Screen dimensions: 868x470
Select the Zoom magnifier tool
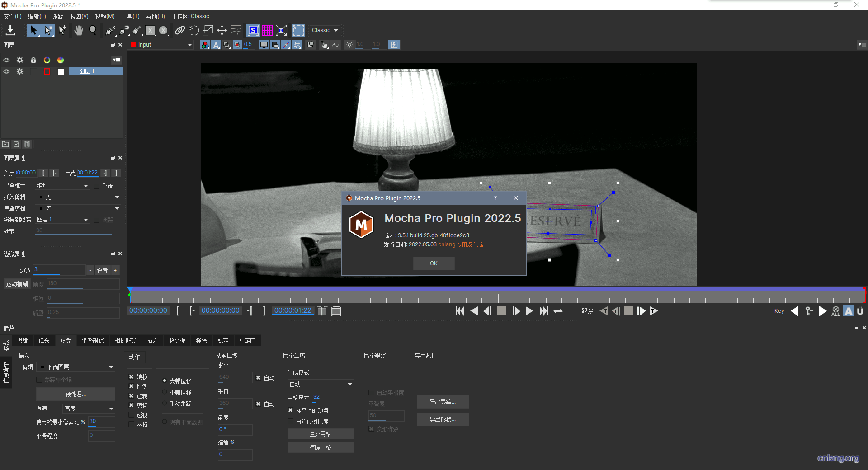(93, 30)
